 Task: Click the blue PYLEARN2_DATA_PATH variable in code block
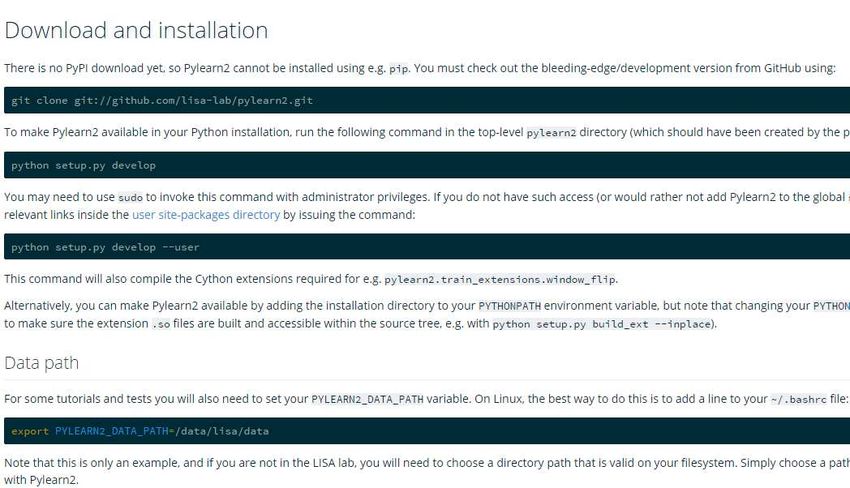click(x=112, y=432)
